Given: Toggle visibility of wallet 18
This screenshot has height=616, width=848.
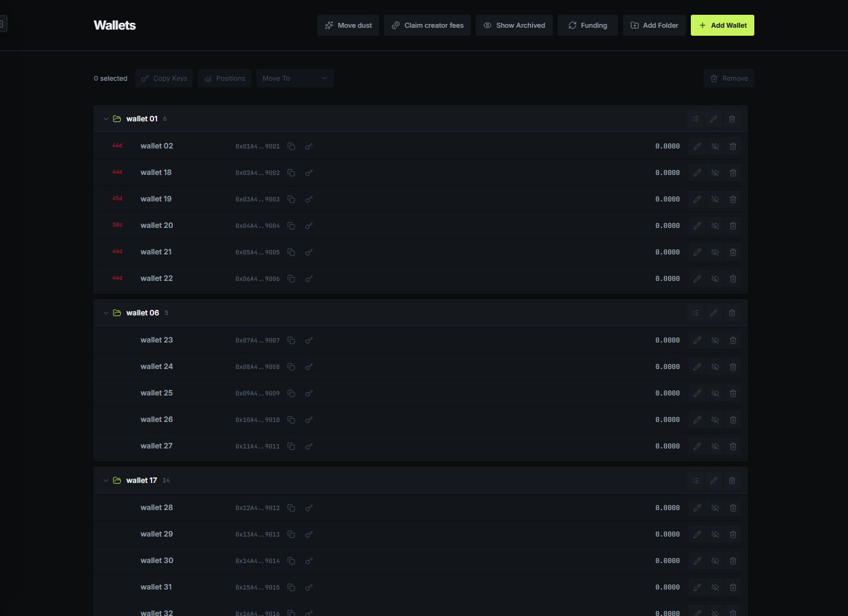Looking at the screenshot, I should pyautogui.click(x=715, y=173).
